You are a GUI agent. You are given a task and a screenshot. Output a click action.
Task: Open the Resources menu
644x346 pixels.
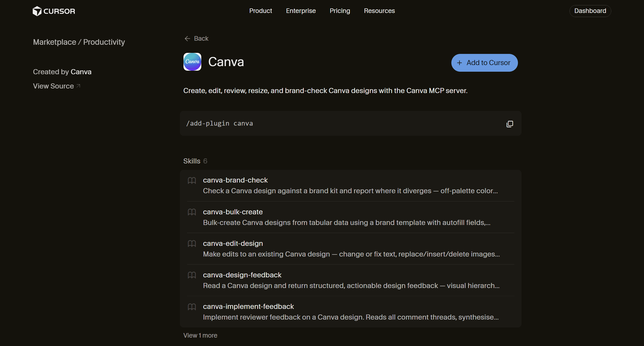pos(379,11)
